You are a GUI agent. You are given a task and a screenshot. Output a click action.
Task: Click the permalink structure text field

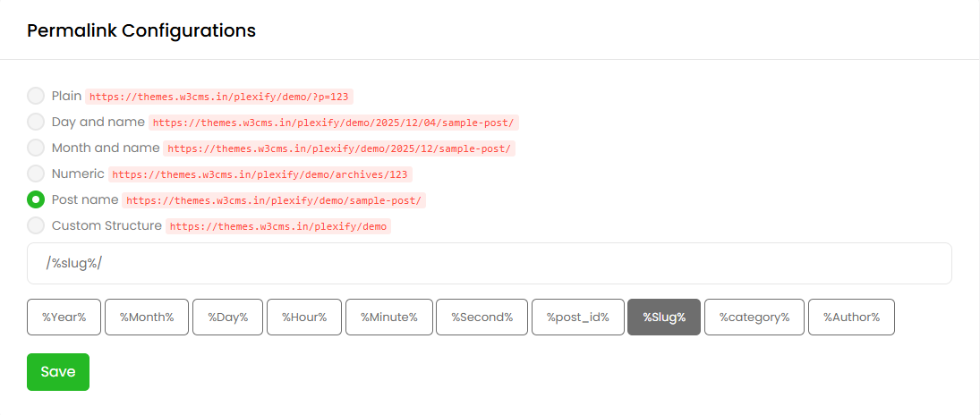[x=489, y=264]
